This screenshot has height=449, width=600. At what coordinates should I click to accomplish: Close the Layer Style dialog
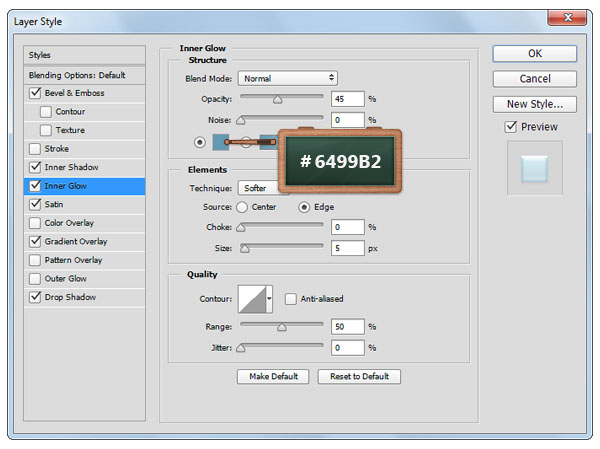coord(570,17)
